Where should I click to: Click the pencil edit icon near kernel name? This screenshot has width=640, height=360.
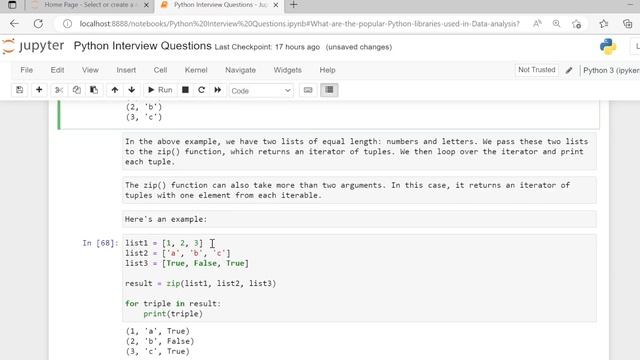click(x=569, y=70)
